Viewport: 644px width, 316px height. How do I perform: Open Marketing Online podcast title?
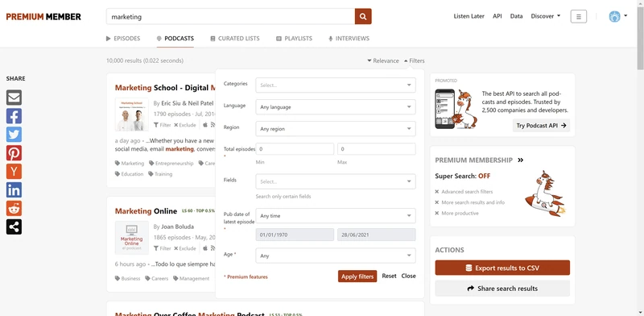(x=146, y=211)
